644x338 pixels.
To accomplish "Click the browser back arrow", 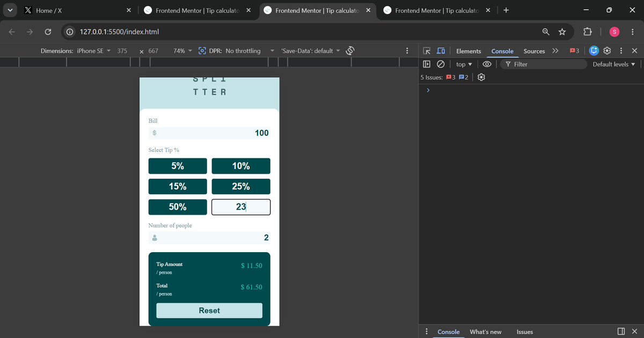I will (x=12, y=32).
